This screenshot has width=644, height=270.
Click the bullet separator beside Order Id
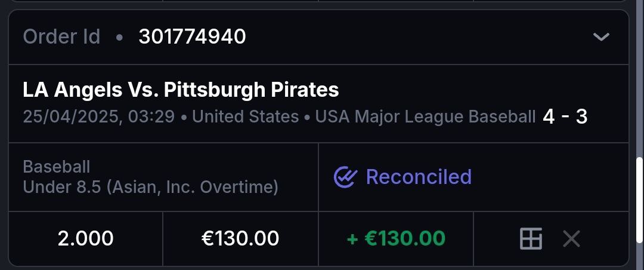(x=119, y=38)
